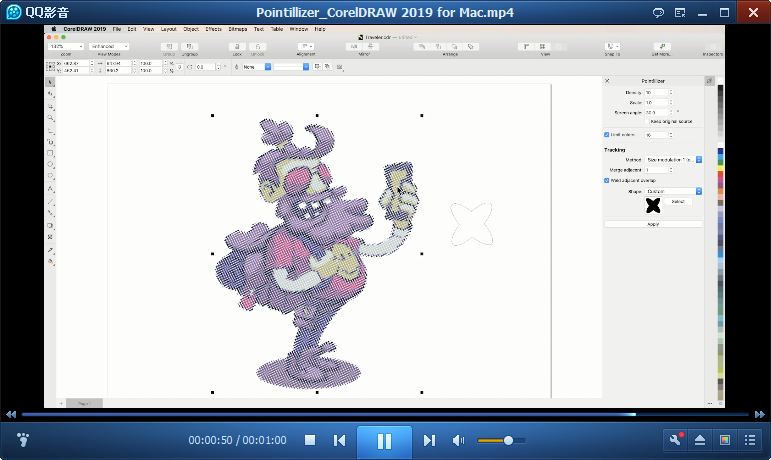Click the Unlock object toolbar icon
The width and height of the screenshot is (771, 460).
click(x=257, y=46)
